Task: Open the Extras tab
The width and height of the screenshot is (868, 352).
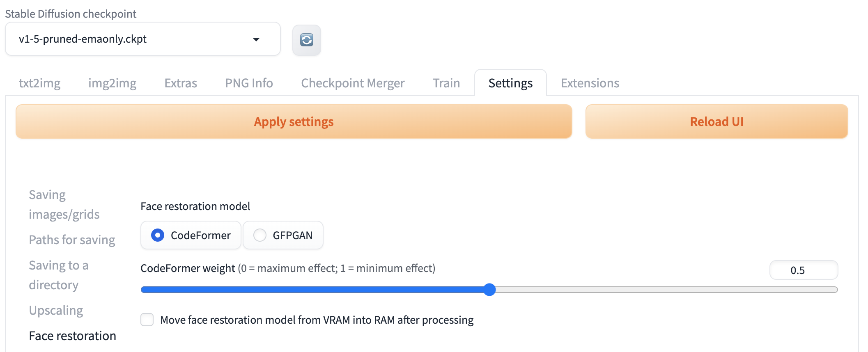Action: [x=181, y=83]
